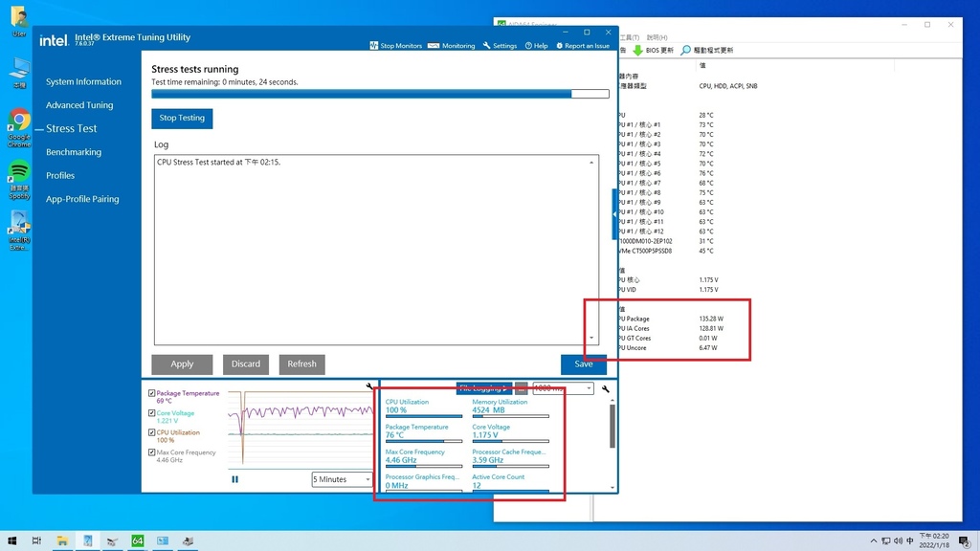Image resolution: width=980 pixels, height=551 pixels.
Task: Click the Stop Testing button
Action: (182, 118)
